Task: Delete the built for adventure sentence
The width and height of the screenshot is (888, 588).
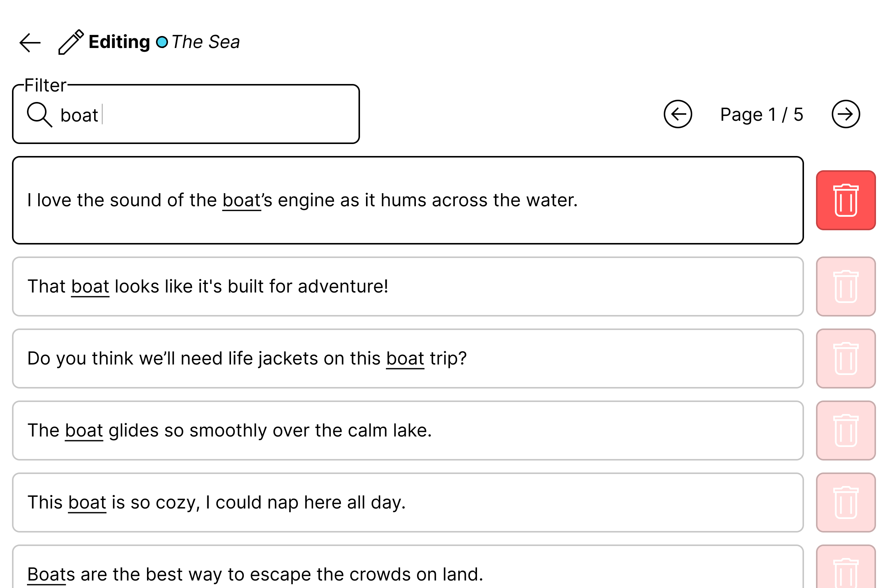Action: pos(846,286)
